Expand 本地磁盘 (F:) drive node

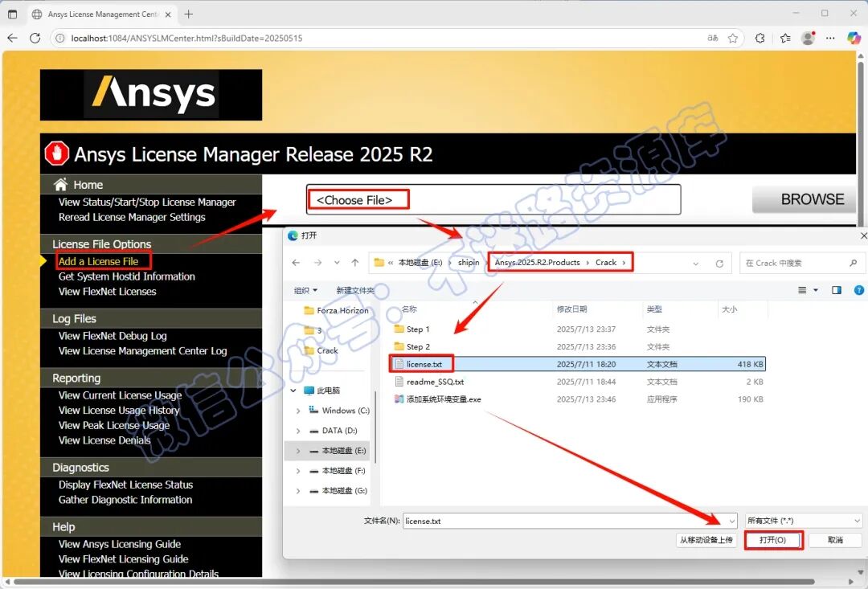[x=298, y=471]
